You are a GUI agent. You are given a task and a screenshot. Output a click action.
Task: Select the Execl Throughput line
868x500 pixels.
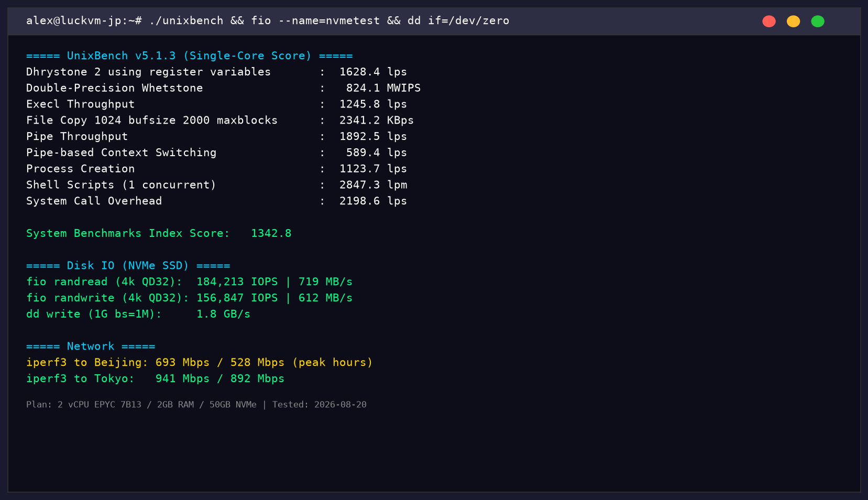216,104
